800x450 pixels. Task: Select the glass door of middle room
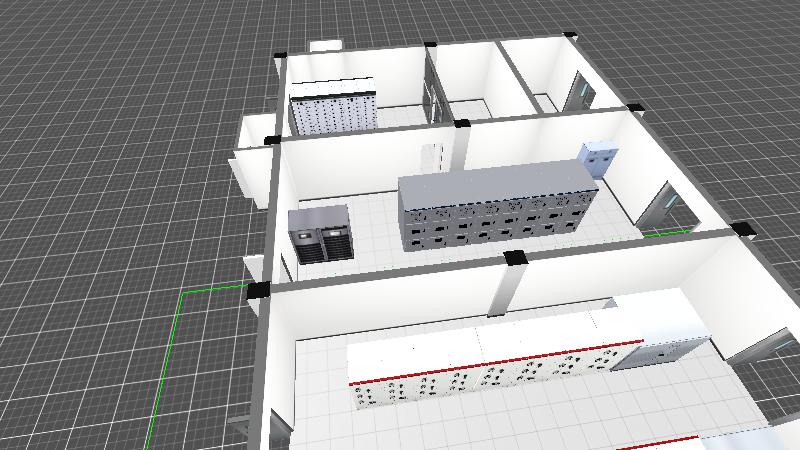(x=662, y=205)
